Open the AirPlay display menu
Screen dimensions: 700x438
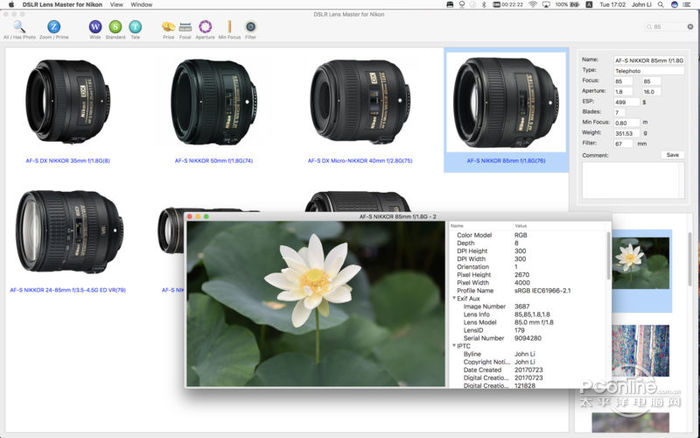[x=546, y=4]
